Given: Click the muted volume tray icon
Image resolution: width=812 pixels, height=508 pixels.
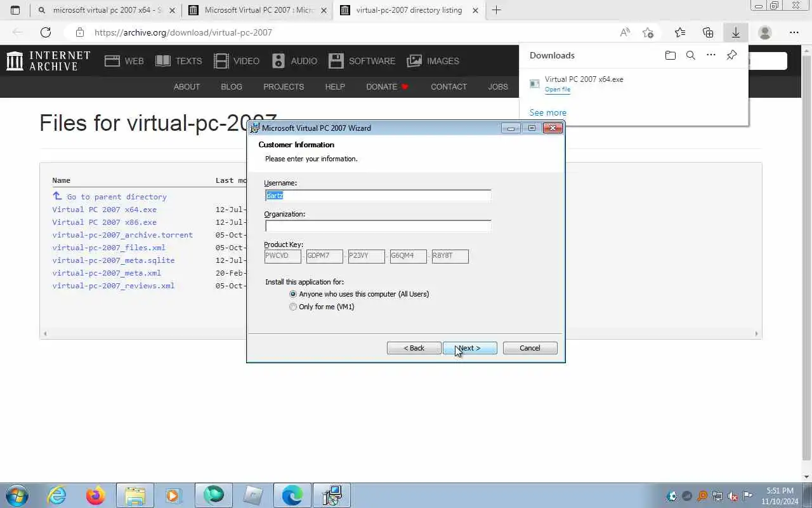Looking at the screenshot, I should [x=733, y=496].
